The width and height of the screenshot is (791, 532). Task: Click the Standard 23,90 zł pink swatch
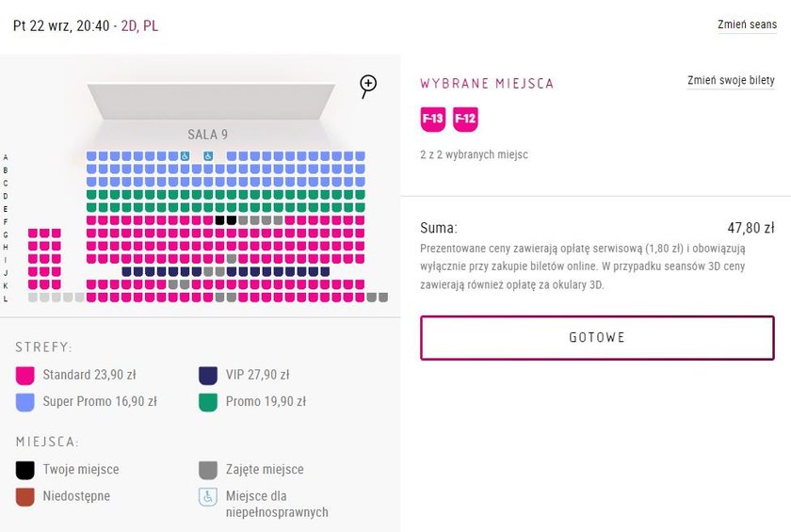point(25,376)
